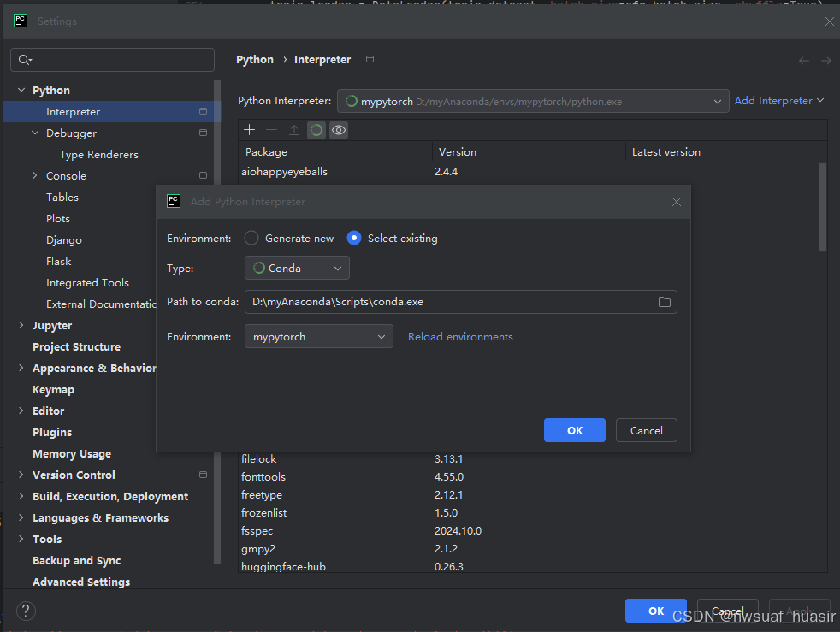Open Advanced Settings page
Image resolution: width=840 pixels, height=632 pixels.
click(81, 582)
